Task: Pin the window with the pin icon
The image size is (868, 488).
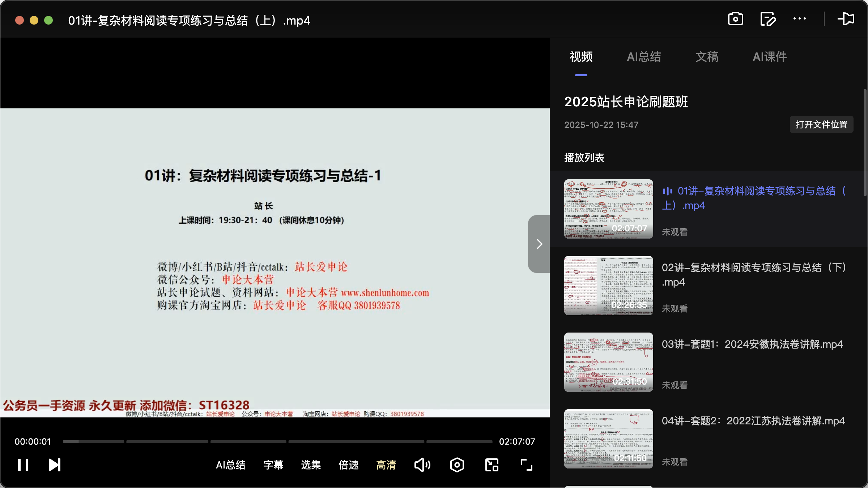Action: point(846,19)
